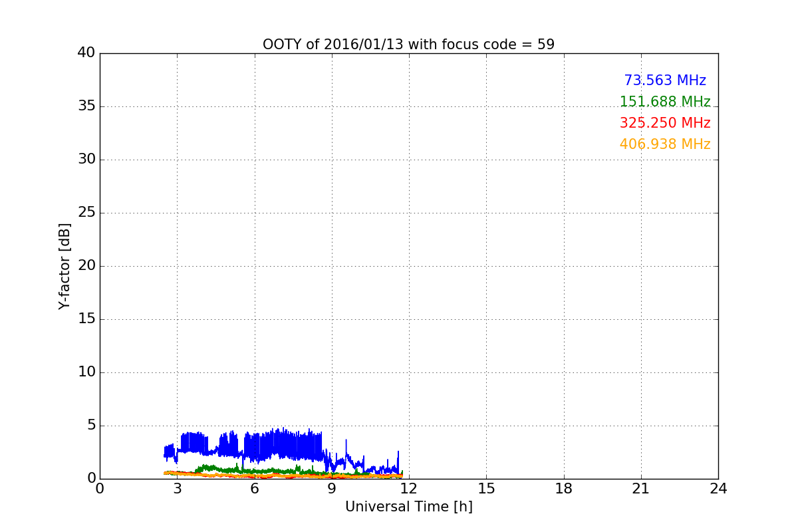Viewport: 798px width, 532px height.
Task: Click the y-axis tick label '30'
Action: tap(86, 160)
